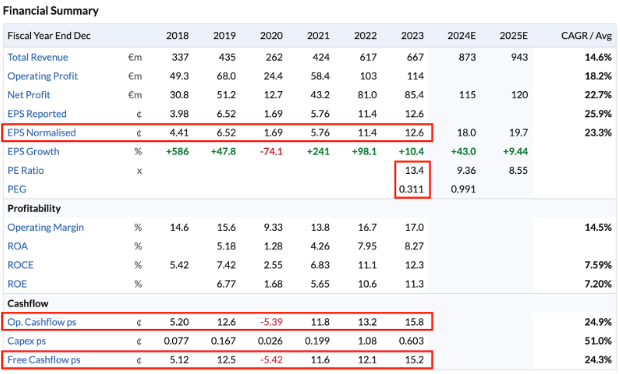
Task: Select the 2022 Capex ps value 1.08
Action: pos(367,341)
